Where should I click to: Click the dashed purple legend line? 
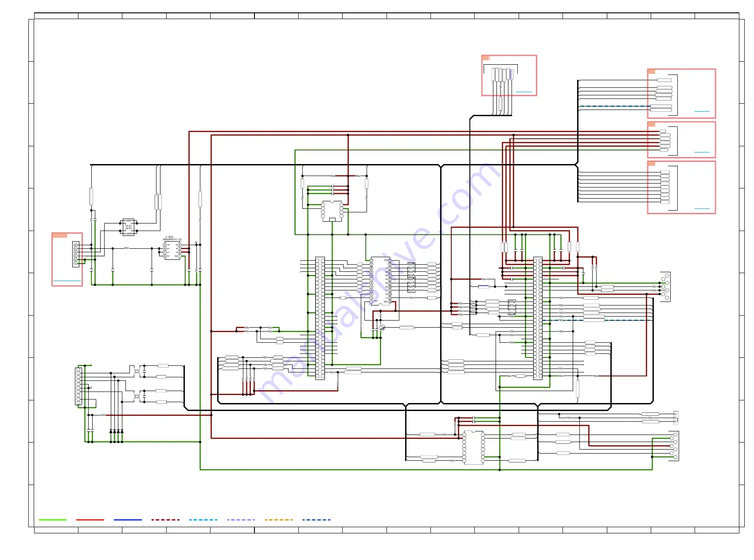(241, 520)
